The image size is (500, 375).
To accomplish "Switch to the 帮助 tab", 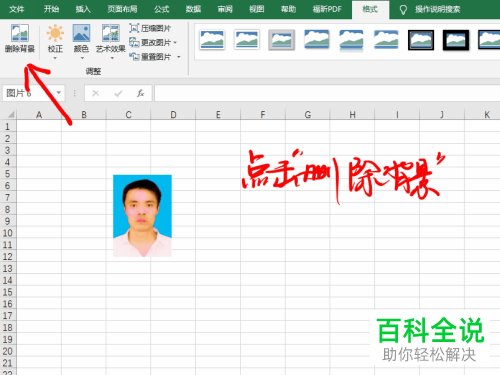I will 288,9.
